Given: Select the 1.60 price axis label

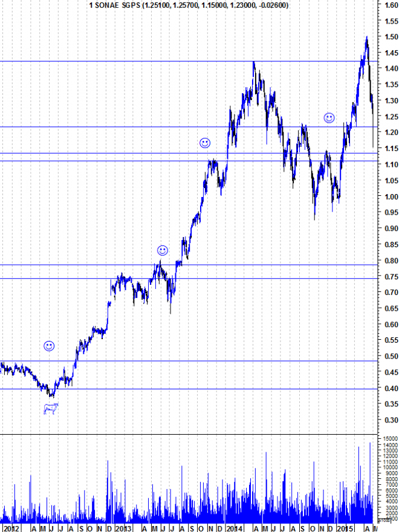Looking at the screenshot, I should 392,5.
